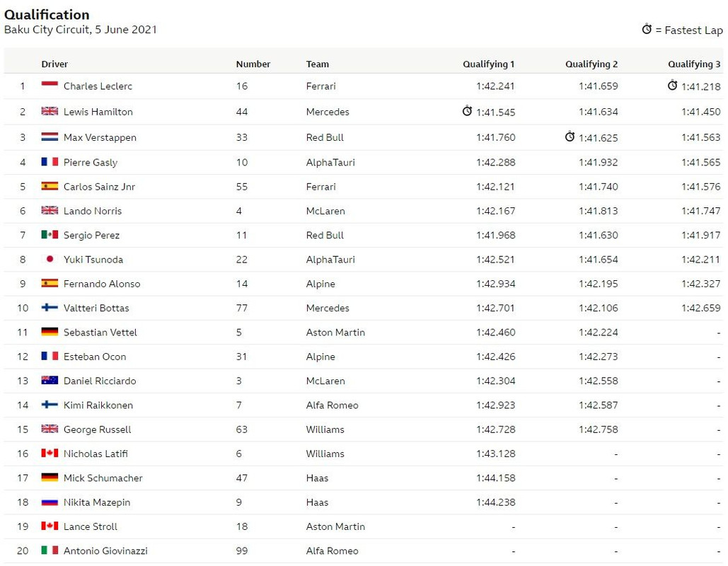The width and height of the screenshot is (728, 566).
Task: Click the Aston Martin team for Sebastian Vettel
Action: pos(335,333)
